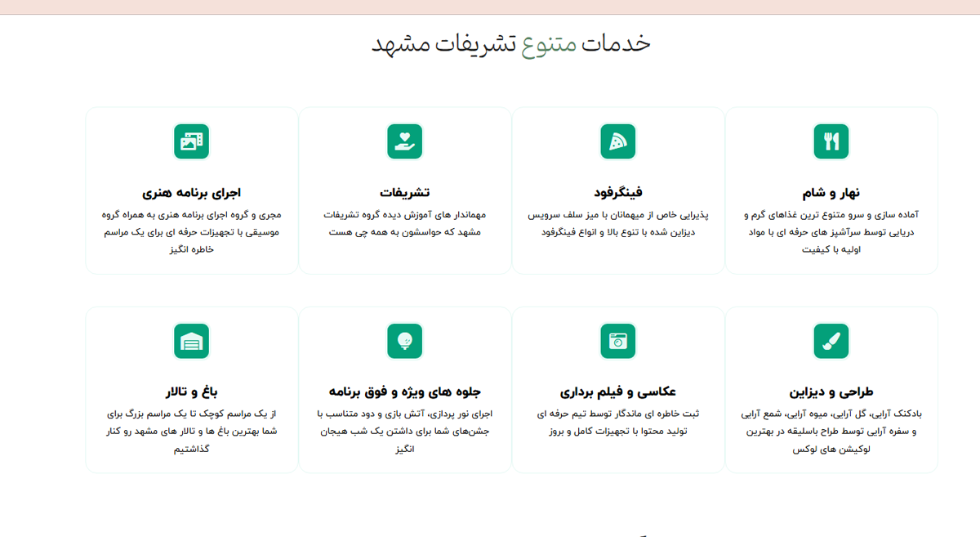Screen dimensions: 980x537
Task: Open the اجرای برنامه هنری title
Action: pyautogui.click(x=191, y=193)
